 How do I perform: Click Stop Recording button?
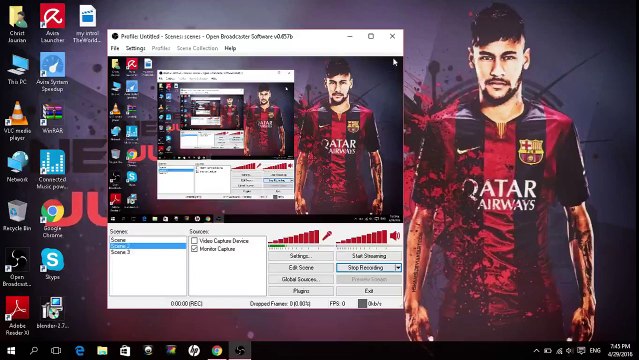coord(366,268)
